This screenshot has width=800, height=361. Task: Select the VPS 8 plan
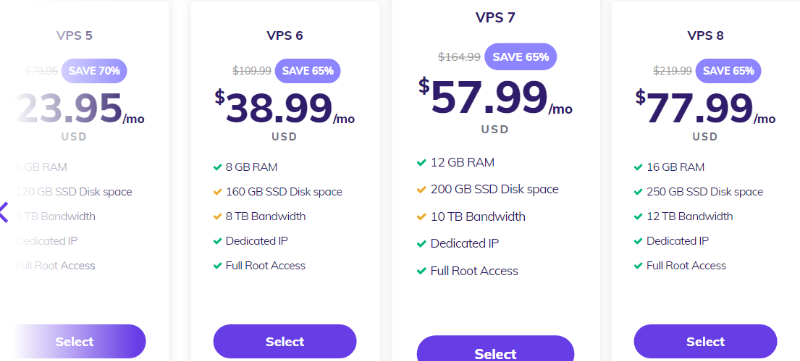(x=705, y=341)
